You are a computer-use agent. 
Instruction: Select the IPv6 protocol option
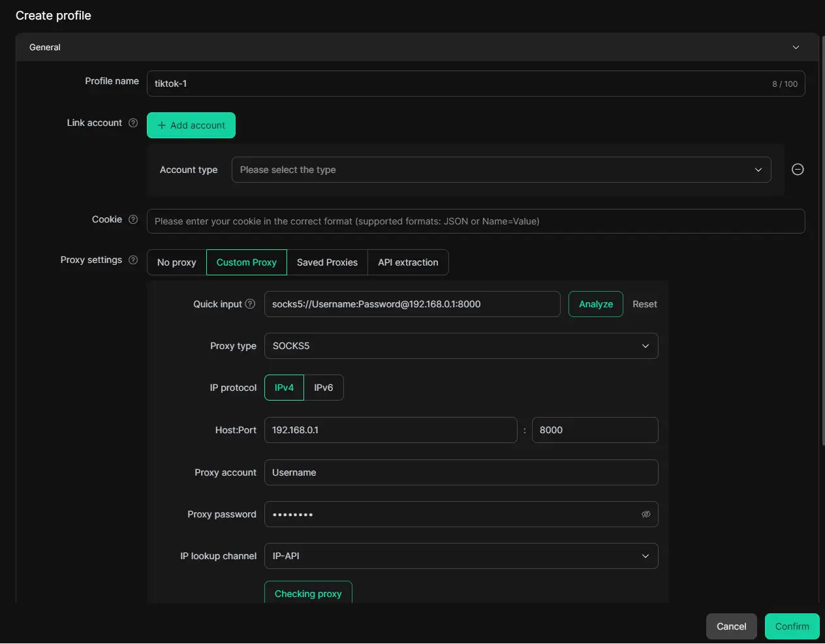click(x=324, y=388)
